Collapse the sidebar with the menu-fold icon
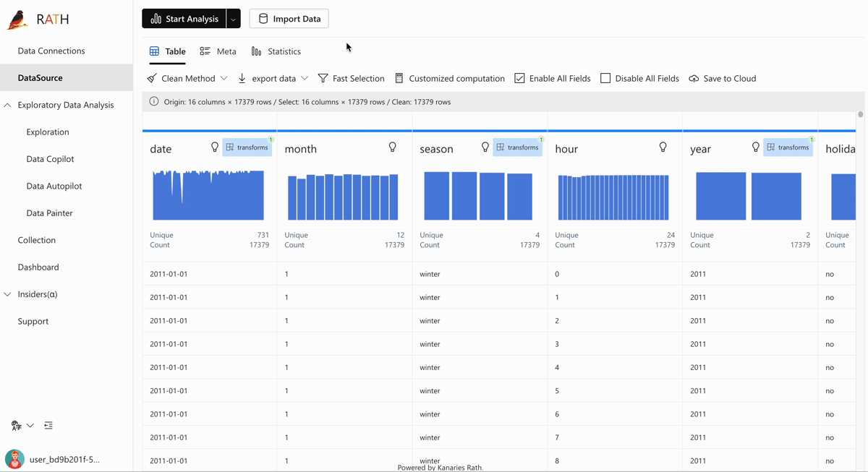This screenshot has height=472, width=868. 48,426
